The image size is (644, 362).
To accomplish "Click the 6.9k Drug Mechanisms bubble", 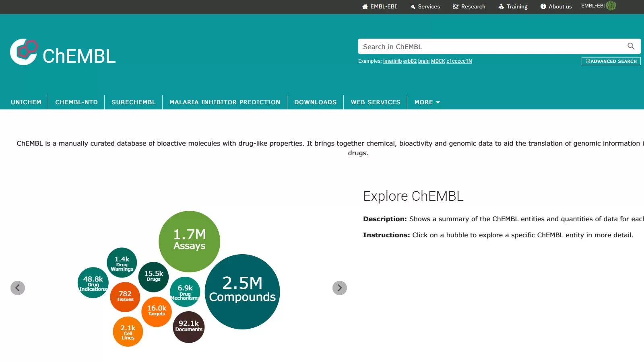I will pyautogui.click(x=185, y=292).
